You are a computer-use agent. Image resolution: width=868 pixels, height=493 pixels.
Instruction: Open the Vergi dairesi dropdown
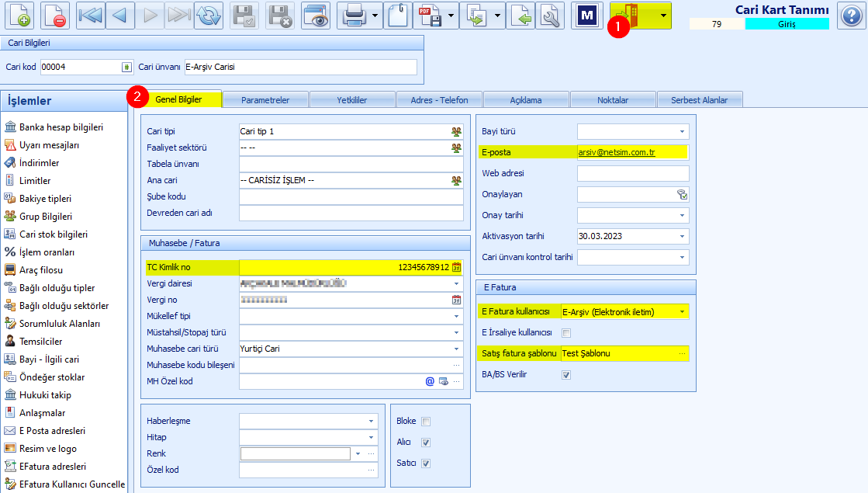[x=456, y=283]
